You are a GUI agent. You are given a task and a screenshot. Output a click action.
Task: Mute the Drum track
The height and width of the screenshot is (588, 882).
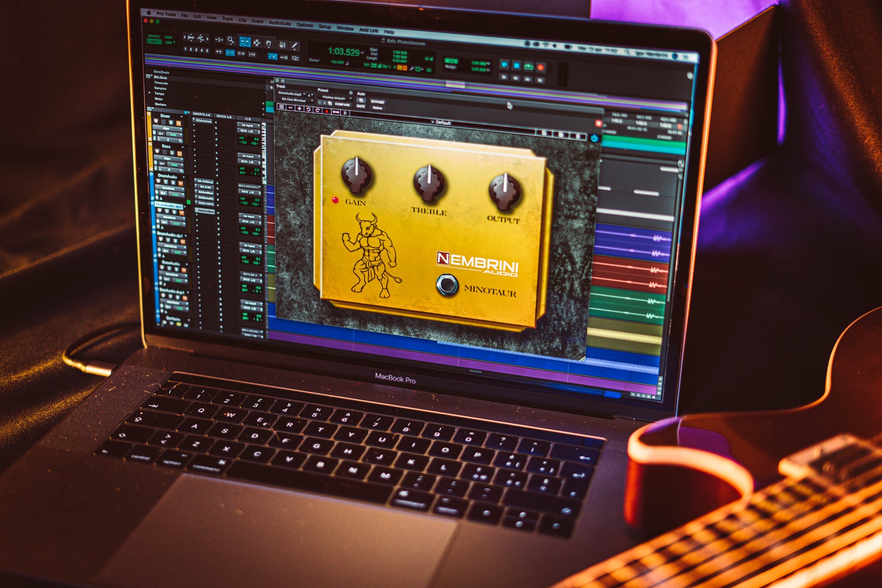[178, 123]
